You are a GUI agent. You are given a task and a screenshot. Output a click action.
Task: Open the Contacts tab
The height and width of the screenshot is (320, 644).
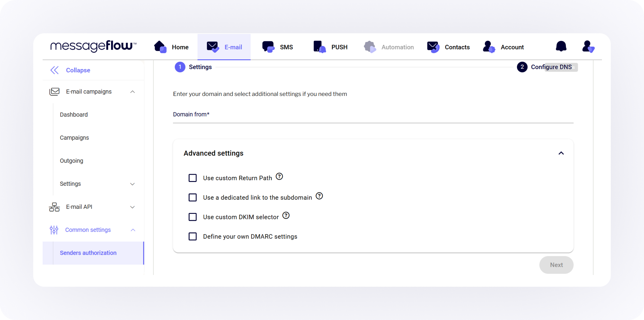click(x=449, y=47)
